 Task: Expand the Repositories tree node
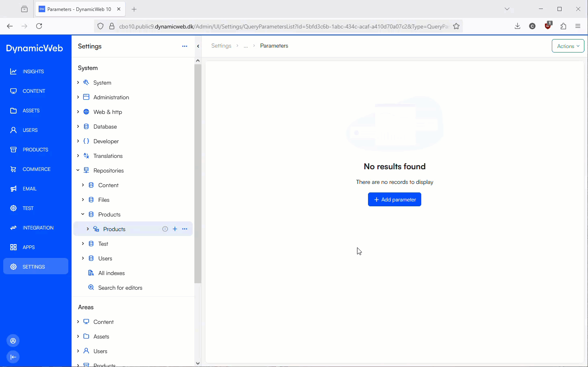tap(78, 170)
